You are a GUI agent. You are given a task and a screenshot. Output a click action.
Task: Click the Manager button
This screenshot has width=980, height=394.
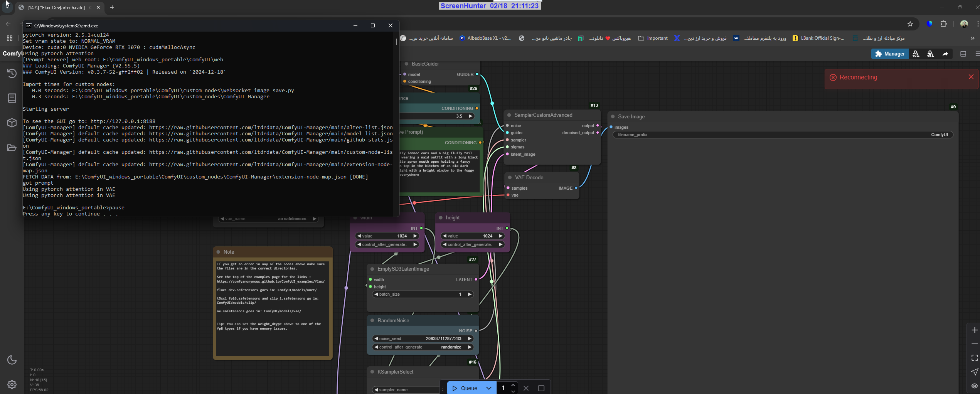point(890,54)
